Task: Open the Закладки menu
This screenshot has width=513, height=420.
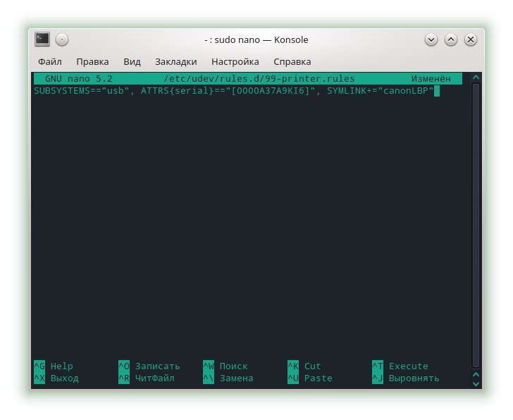Action: point(175,61)
